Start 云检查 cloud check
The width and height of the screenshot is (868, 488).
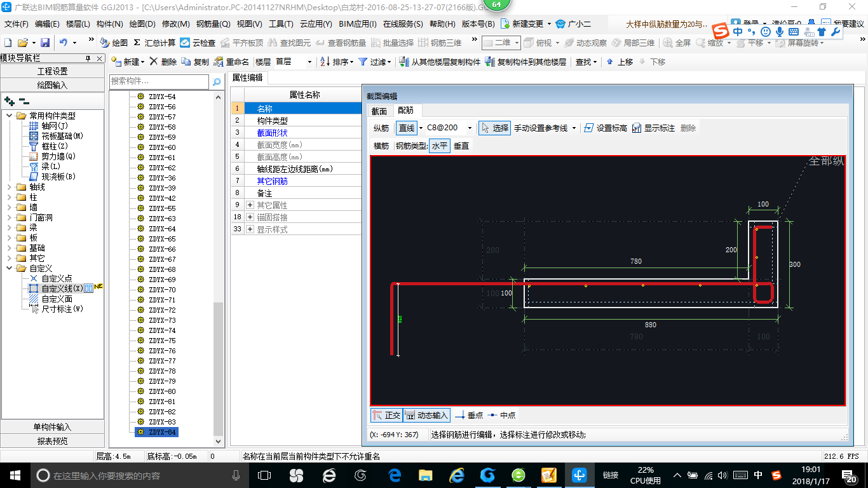[198, 43]
